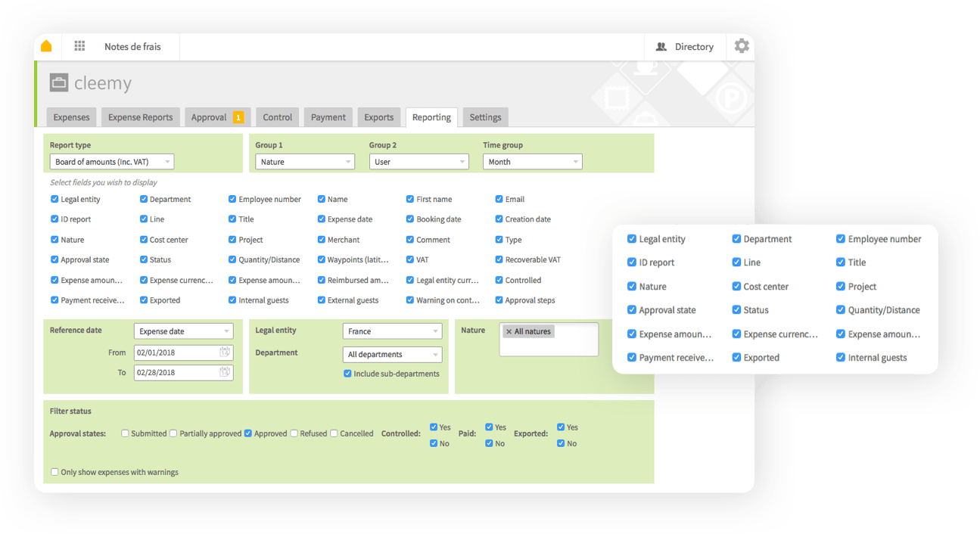Uncheck the Name field checkbox
The image size is (980, 534).
322,199
